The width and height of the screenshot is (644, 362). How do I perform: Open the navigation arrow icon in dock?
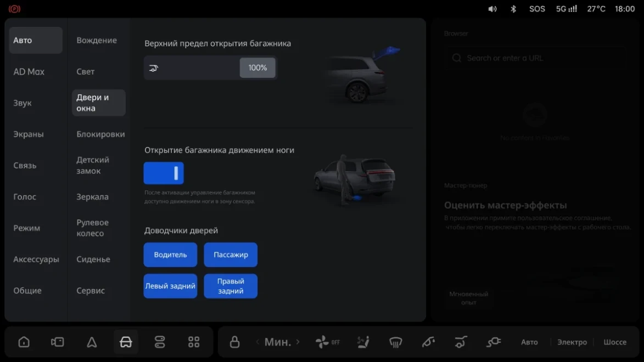92,342
